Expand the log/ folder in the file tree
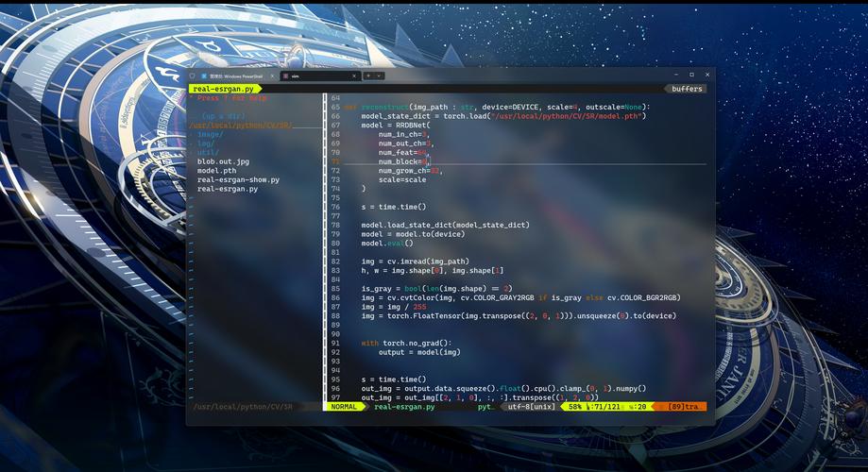This screenshot has width=868, height=472. 206,143
